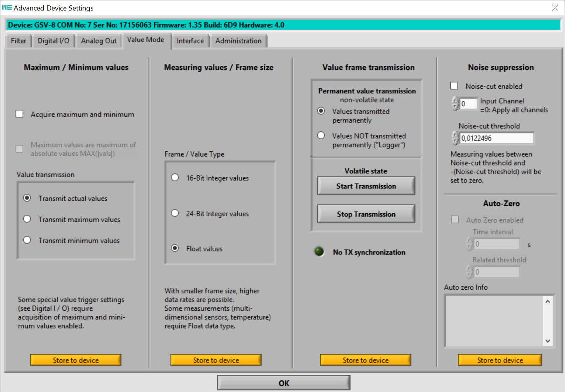Store Noise suppression settings to device

tap(500, 360)
